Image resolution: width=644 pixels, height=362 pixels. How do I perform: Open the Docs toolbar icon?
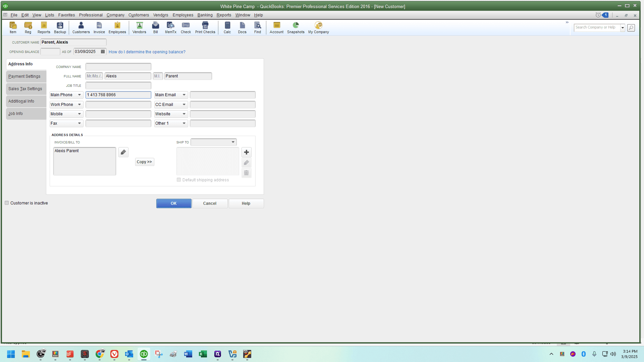point(242,27)
